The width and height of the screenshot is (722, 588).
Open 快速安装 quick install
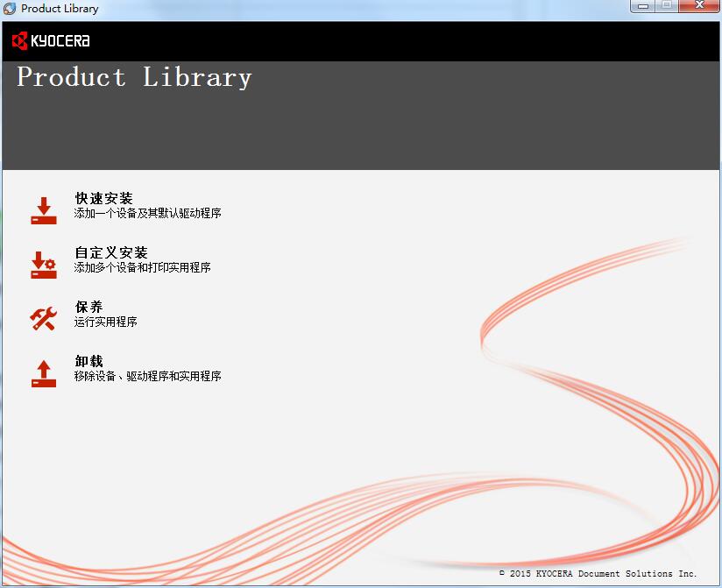coord(104,198)
